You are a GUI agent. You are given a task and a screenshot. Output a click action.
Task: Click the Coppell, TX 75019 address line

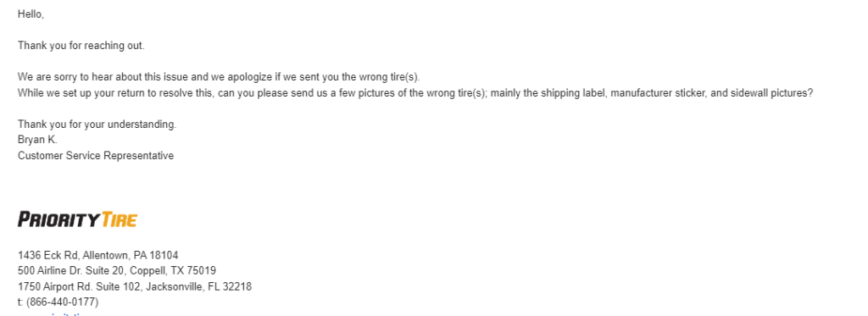[117, 271]
